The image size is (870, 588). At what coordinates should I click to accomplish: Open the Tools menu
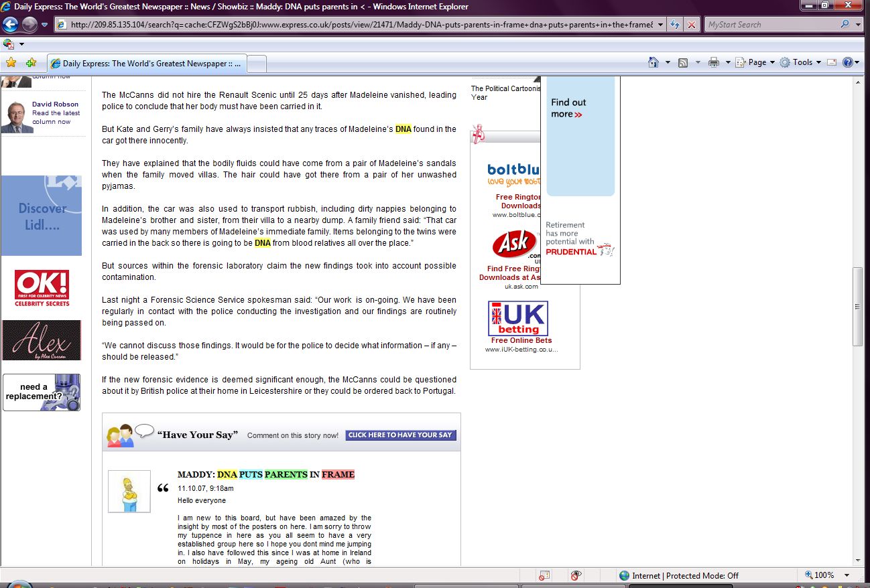[x=802, y=62]
